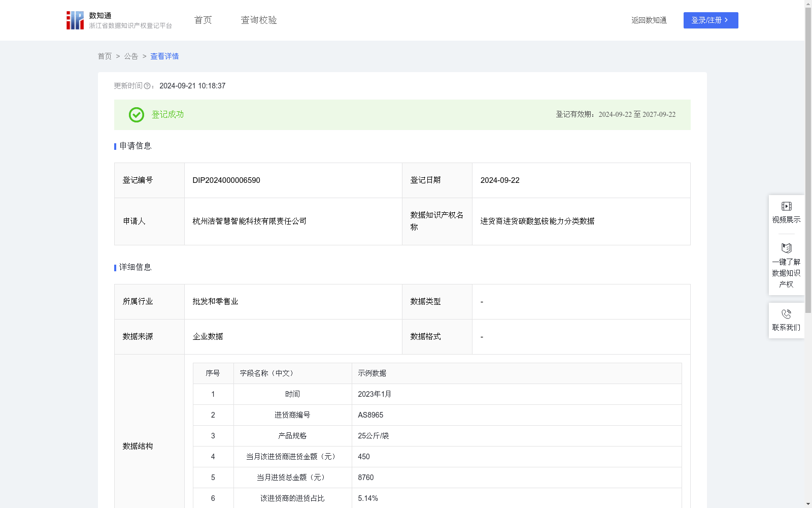The image size is (812, 508).
Task: Select example value 450
Action: pyautogui.click(x=364, y=457)
